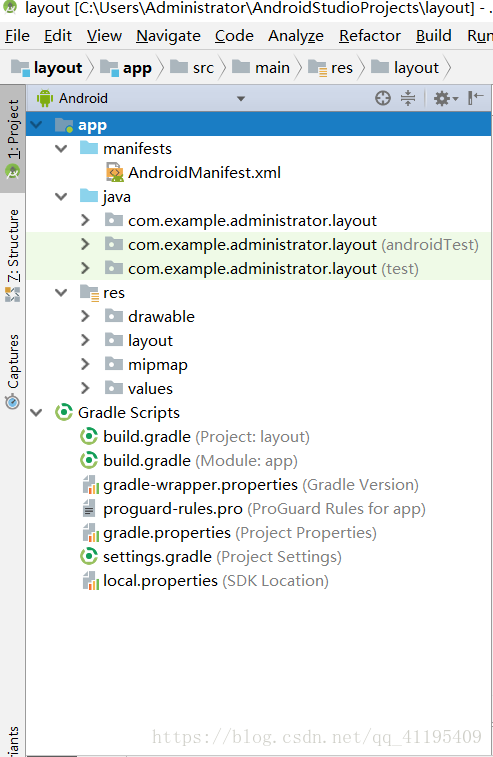Click the app breadcrumb
Viewport: 493px width, 757px height.
(x=126, y=68)
